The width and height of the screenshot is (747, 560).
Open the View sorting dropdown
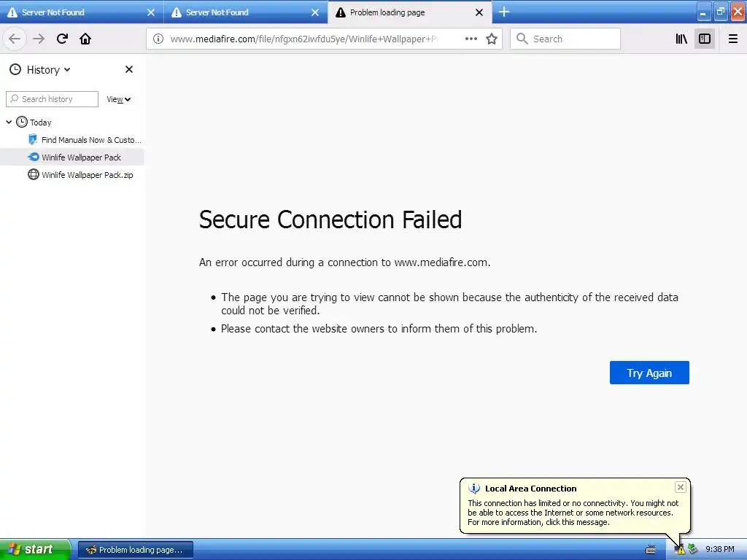pos(119,99)
